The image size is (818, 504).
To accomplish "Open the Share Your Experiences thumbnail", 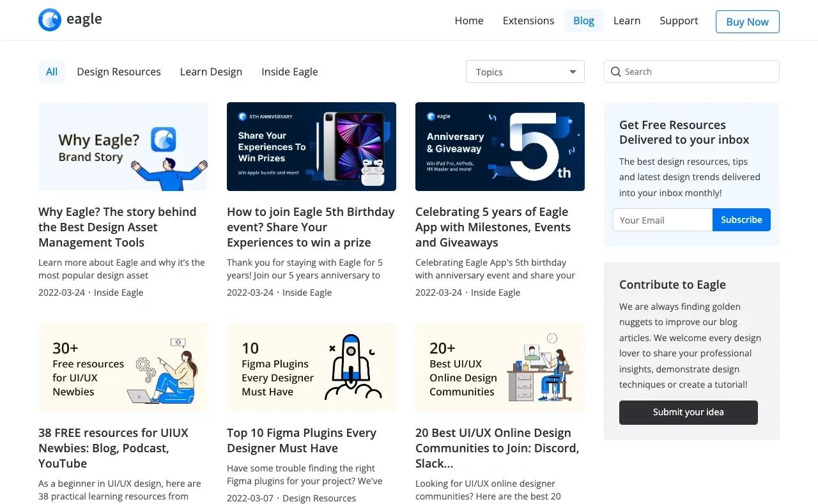I will tap(311, 146).
